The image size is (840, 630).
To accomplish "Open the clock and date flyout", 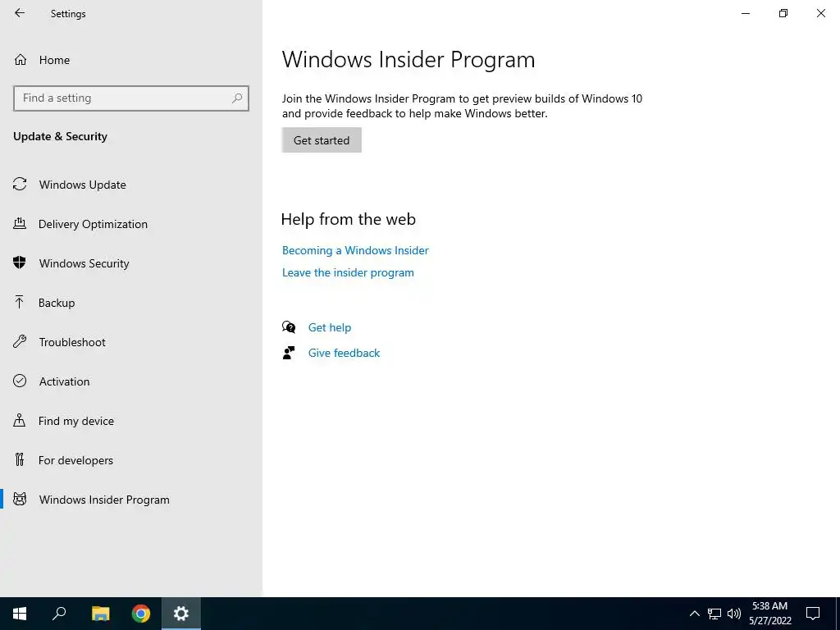I will 769,614.
